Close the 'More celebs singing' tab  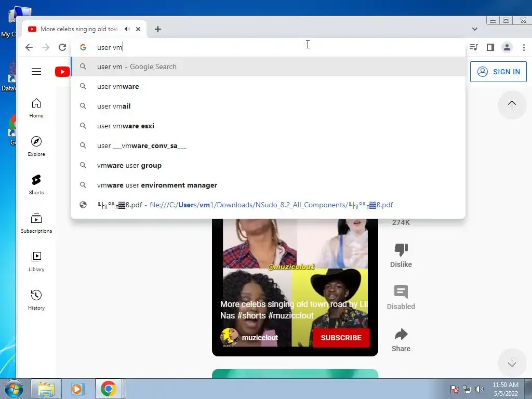[x=138, y=29]
